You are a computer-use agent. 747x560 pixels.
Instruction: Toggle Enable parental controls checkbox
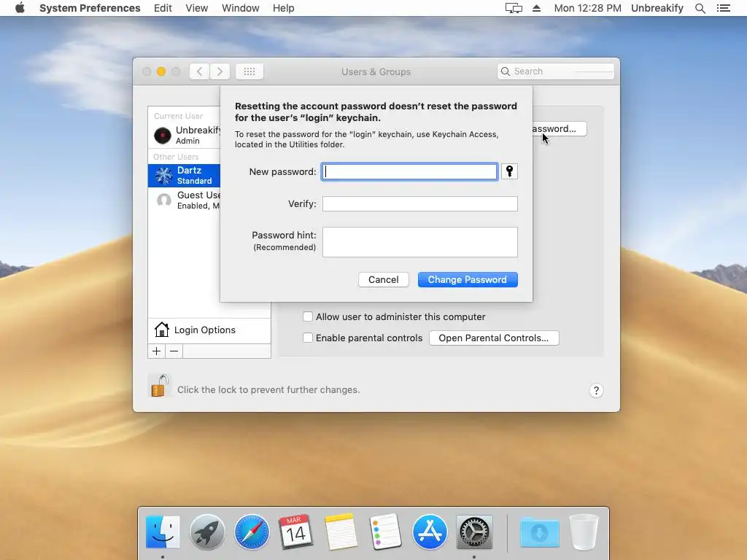click(x=308, y=338)
